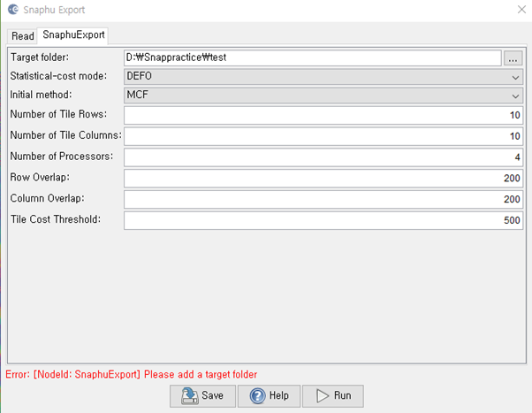Click the Number of Tile Columns field
Screen dimensions: 532x413
click(323, 136)
